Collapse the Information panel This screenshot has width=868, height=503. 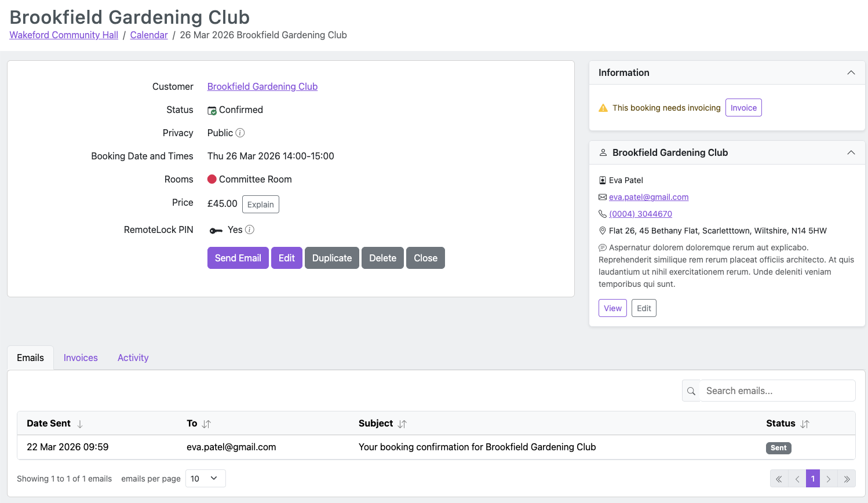(851, 72)
